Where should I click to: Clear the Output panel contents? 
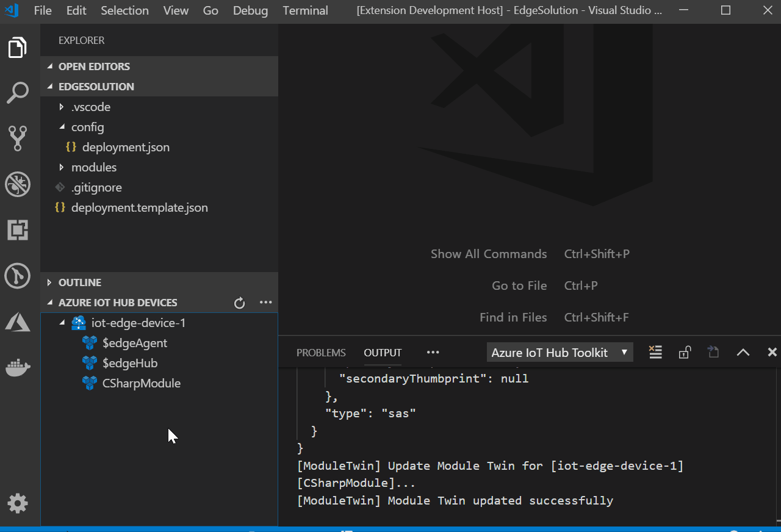coord(655,352)
